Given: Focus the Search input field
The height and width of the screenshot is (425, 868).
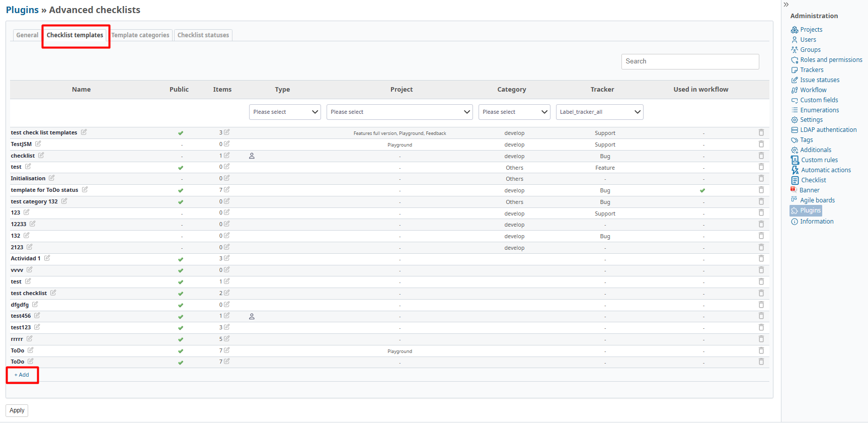Looking at the screenshot, I should pyautogui.click(x=690, y=61).
